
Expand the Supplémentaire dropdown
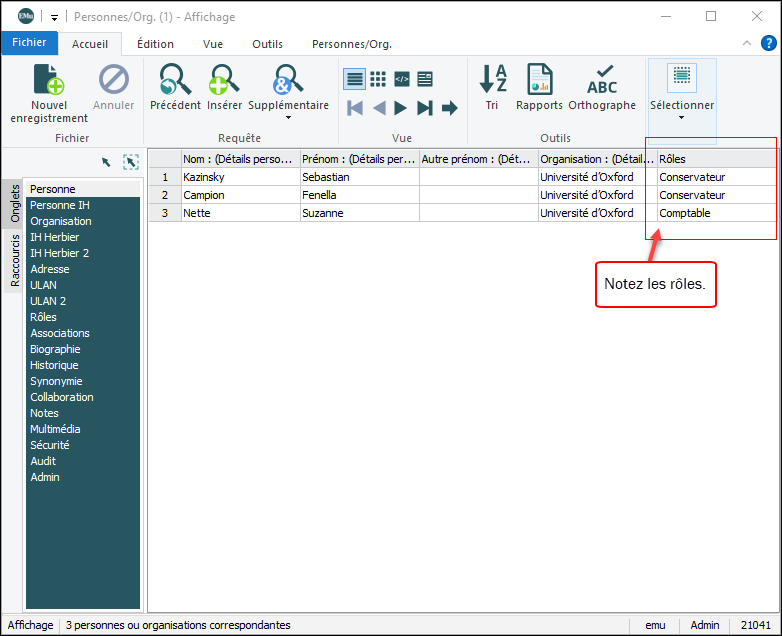coord(288,118)
